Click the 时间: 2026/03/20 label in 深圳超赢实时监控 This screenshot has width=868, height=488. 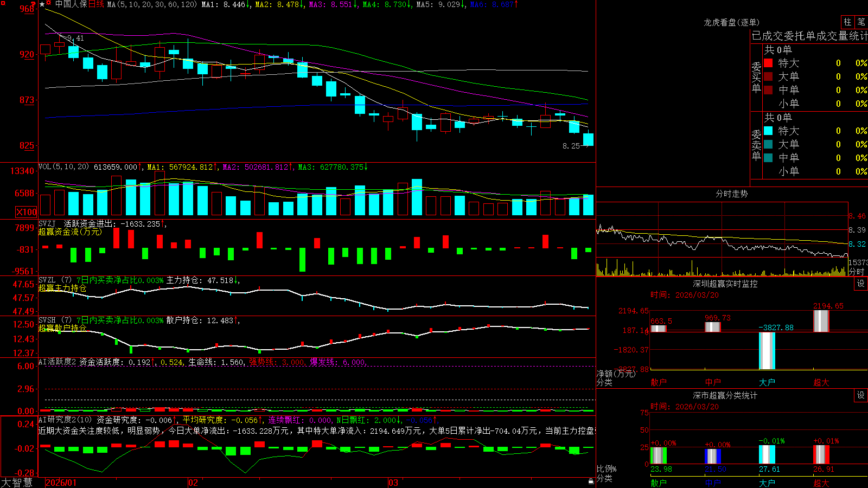point(685,295)
